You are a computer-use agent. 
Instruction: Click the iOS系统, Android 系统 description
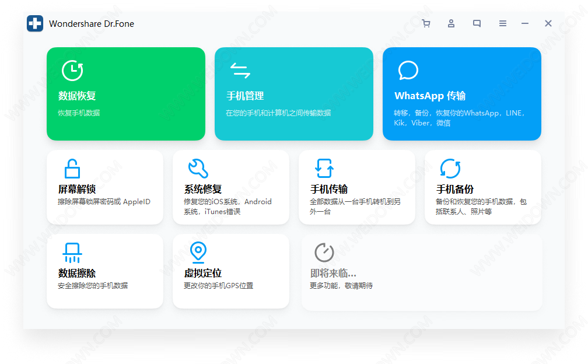(228, 206)
